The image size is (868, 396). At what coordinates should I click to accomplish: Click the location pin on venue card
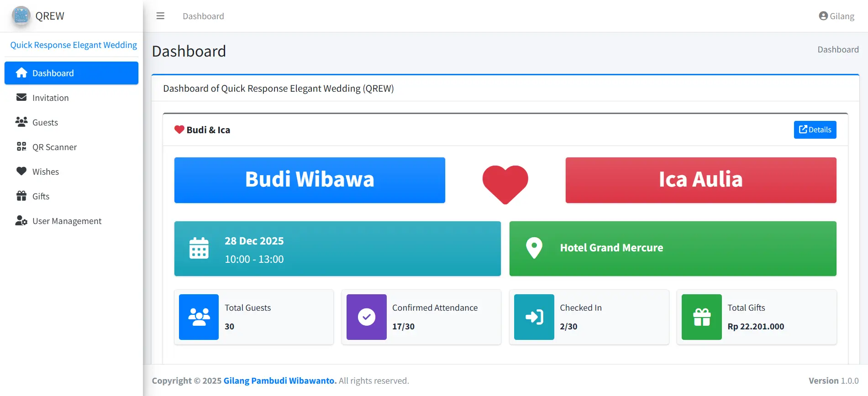[534, 248]
